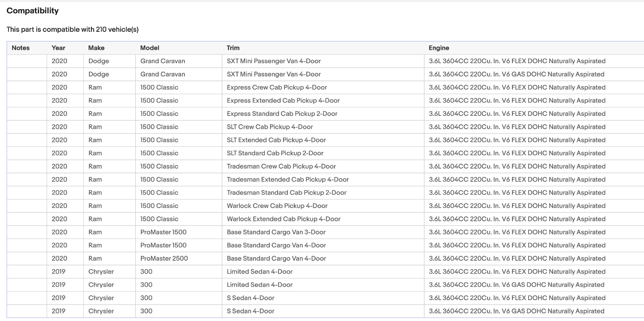
Task: Click Tradesman Standard Cab Pickup 2-Door trim
Action: coord(287,193)
